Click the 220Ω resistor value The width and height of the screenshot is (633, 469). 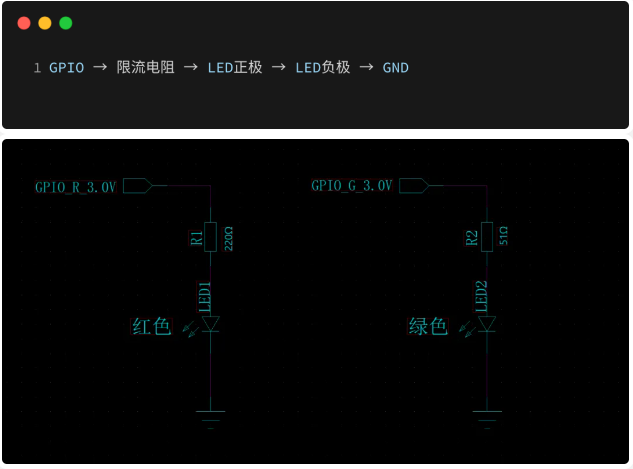tap(228, 239)
